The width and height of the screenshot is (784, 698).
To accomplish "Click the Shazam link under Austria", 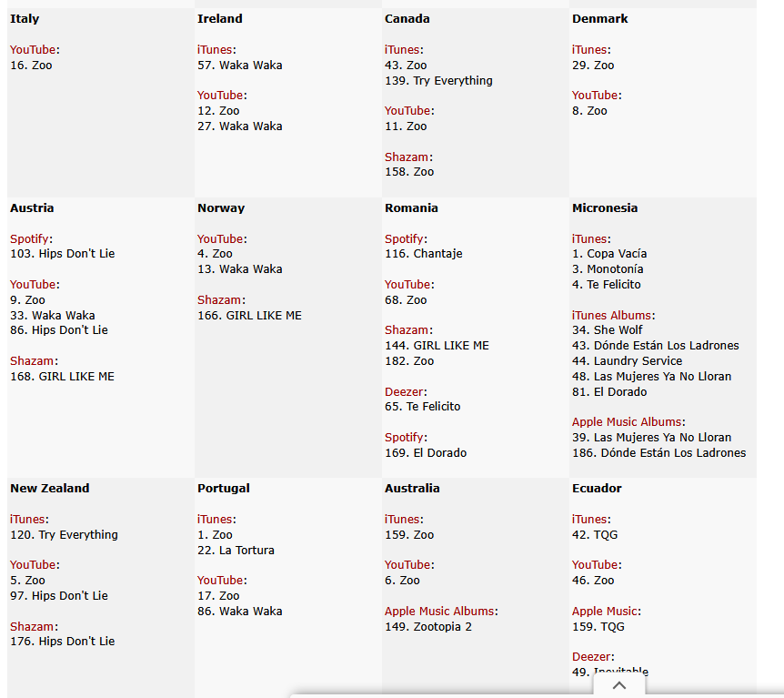I will pos(32,361).
